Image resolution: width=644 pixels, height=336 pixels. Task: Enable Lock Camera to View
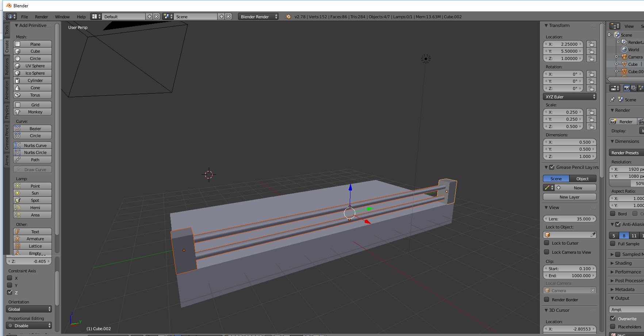click(547, 252)
